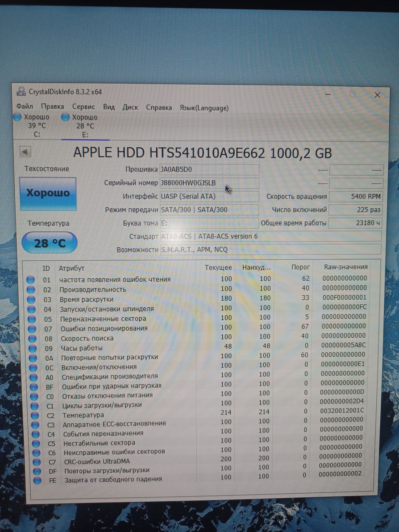Click status circle for attribute 0A

pos(33,358)
